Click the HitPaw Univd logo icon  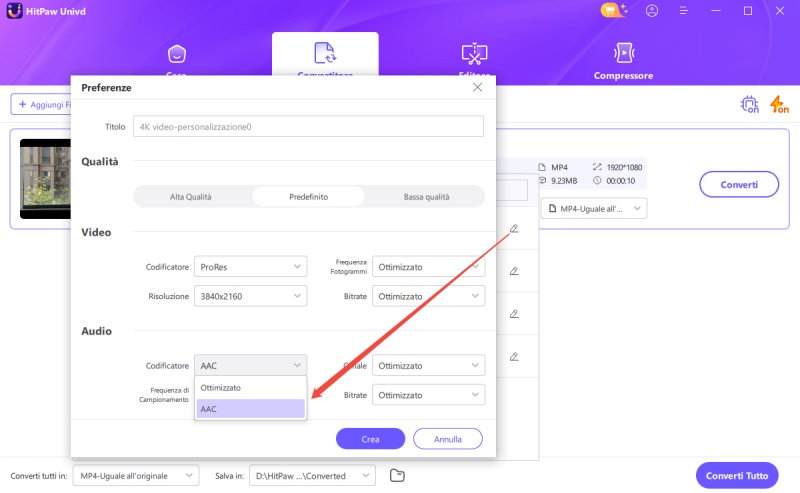pos(14,11)
